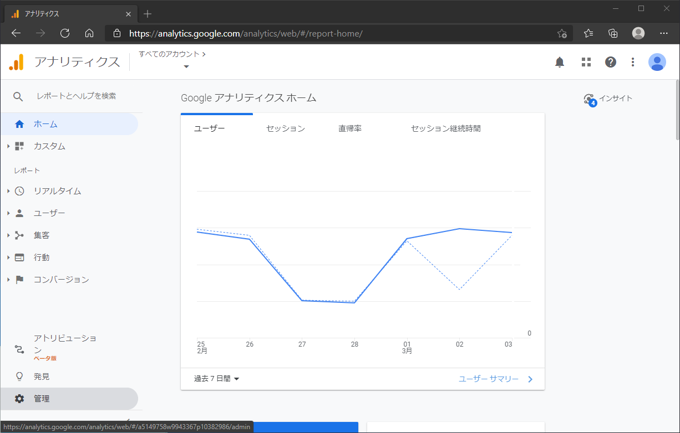Expand the コンバージョン tree arrow
The image size is (680, 433).
click(8, 279)
